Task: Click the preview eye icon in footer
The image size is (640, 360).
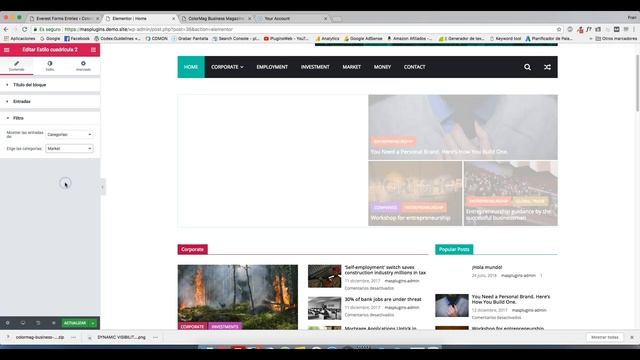Action: pos(53,323)
